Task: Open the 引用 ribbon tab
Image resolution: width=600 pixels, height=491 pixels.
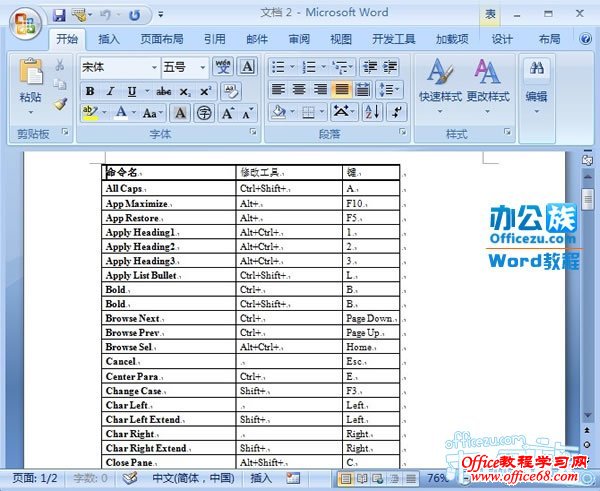Action: click(215, 39)
